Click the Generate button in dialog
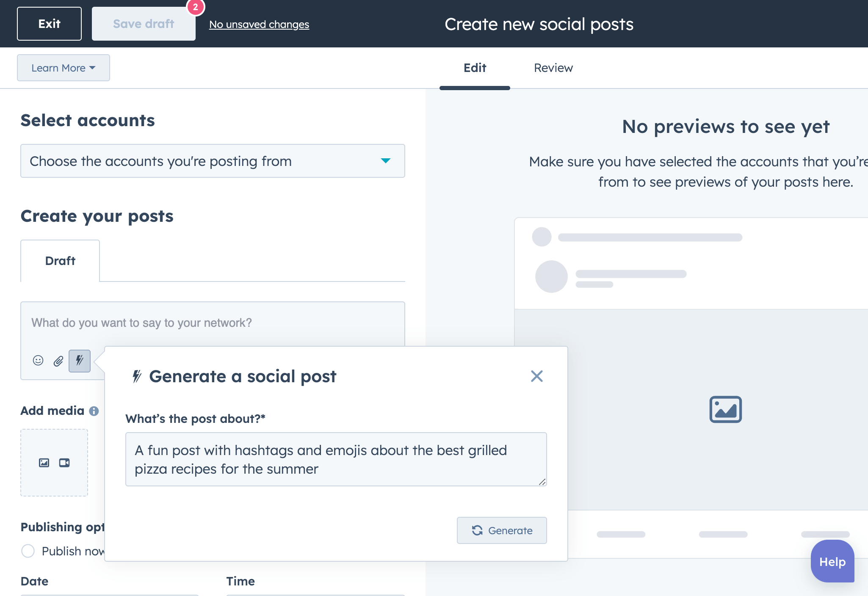Viewport: 868px width, 596px height. tap(503, 530)
